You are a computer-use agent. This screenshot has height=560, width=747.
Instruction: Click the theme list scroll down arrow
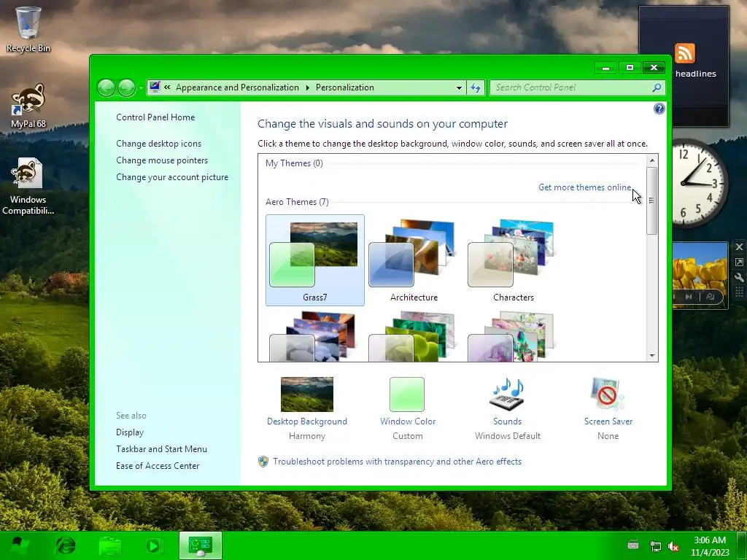pyautogui.click(x=651, y=356)
